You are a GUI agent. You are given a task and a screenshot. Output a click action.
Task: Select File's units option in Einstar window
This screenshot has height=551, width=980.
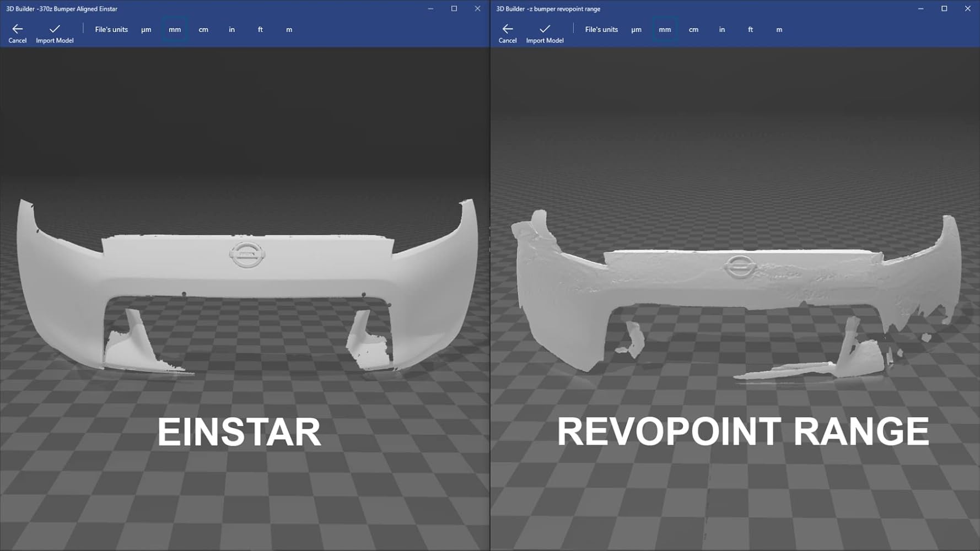(111, 30)
